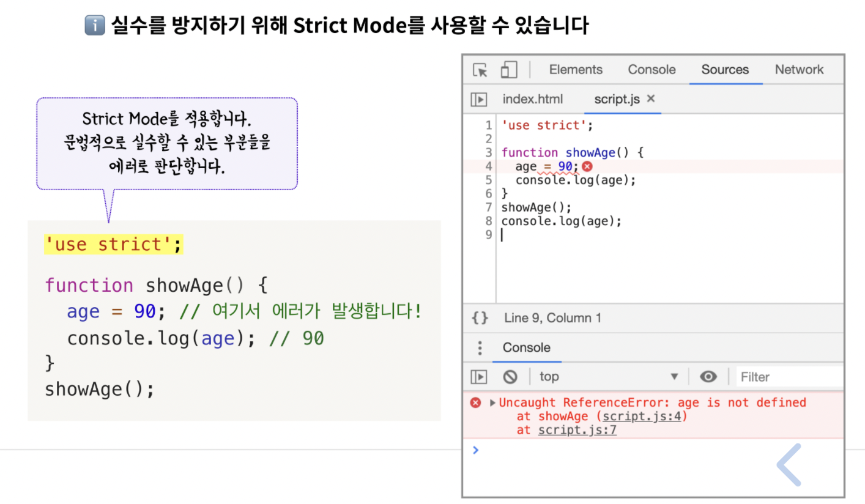Click the pretty-print curly braces icon

[480, 318]
